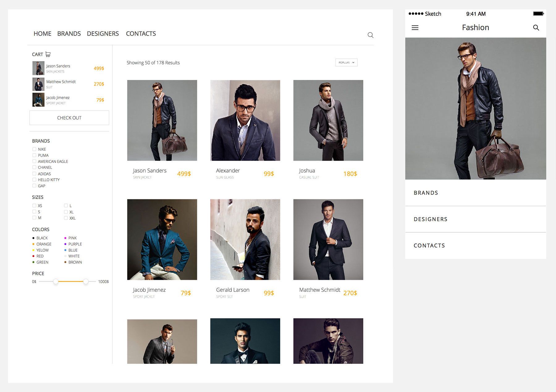Viewport: 556px width, 392px height.
Task: Tap the mobile search icon
Action: click(x=536, y=28)
